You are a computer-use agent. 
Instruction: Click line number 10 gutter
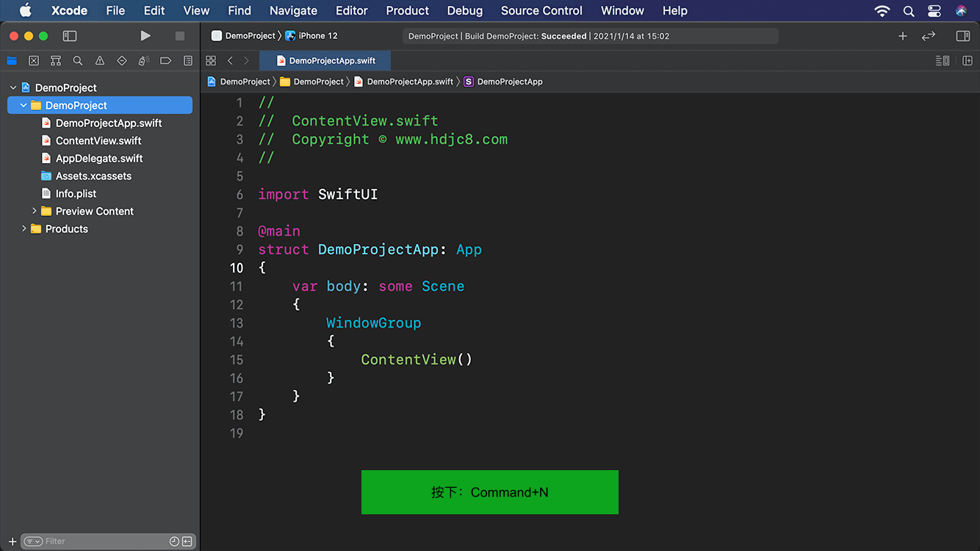(x=237, y=268)
